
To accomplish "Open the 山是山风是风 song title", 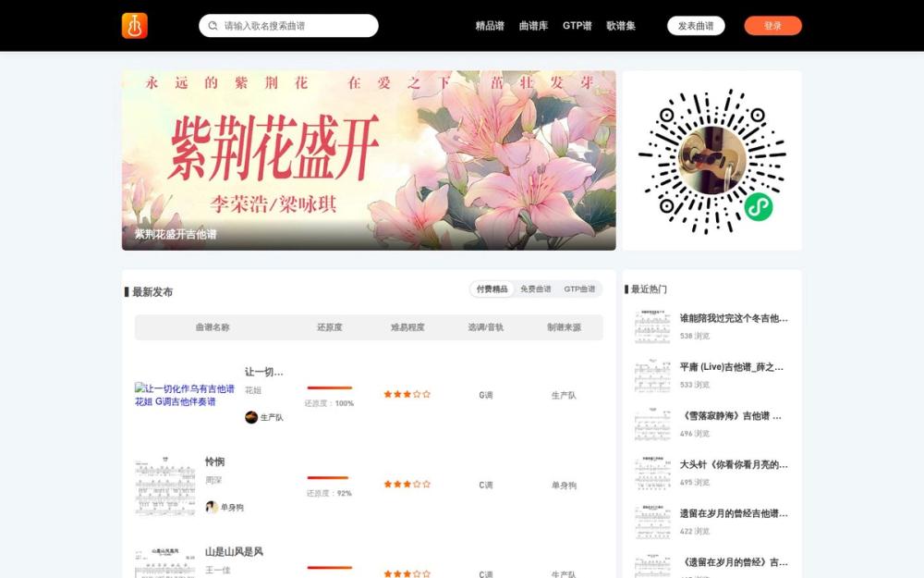I will click(234, 551).
